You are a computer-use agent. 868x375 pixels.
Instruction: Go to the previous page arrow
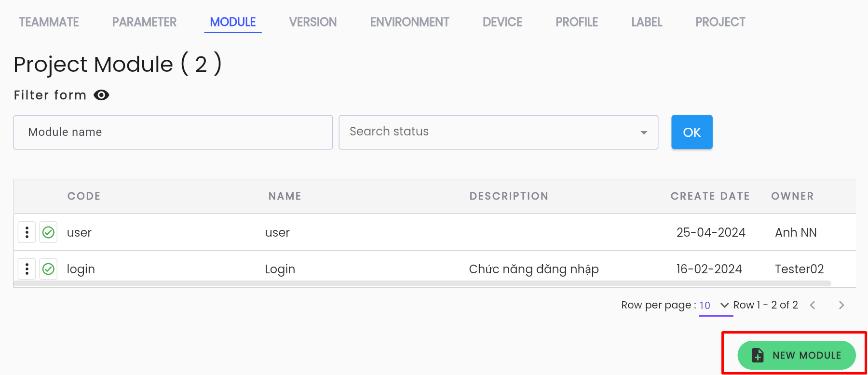(x=813, y=305)
